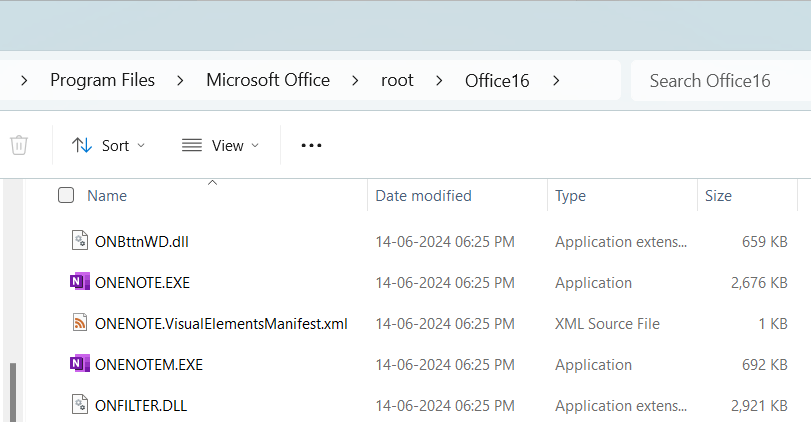Screen dimensions: 811x422
Task: Click ONBttnWD.dll Application extension type cell
Action: pyautogui.click(x=621, y=242)
